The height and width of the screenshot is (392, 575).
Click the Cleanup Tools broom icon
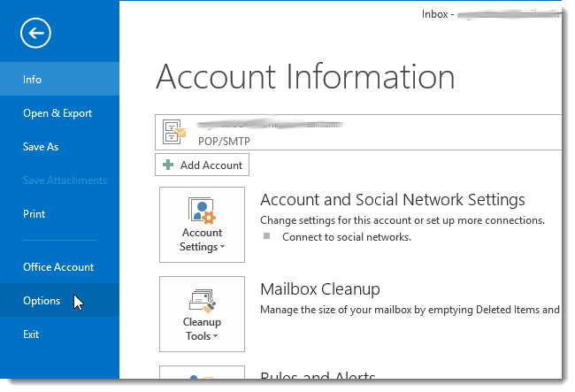pyautogui.click(x=203, y=302)
